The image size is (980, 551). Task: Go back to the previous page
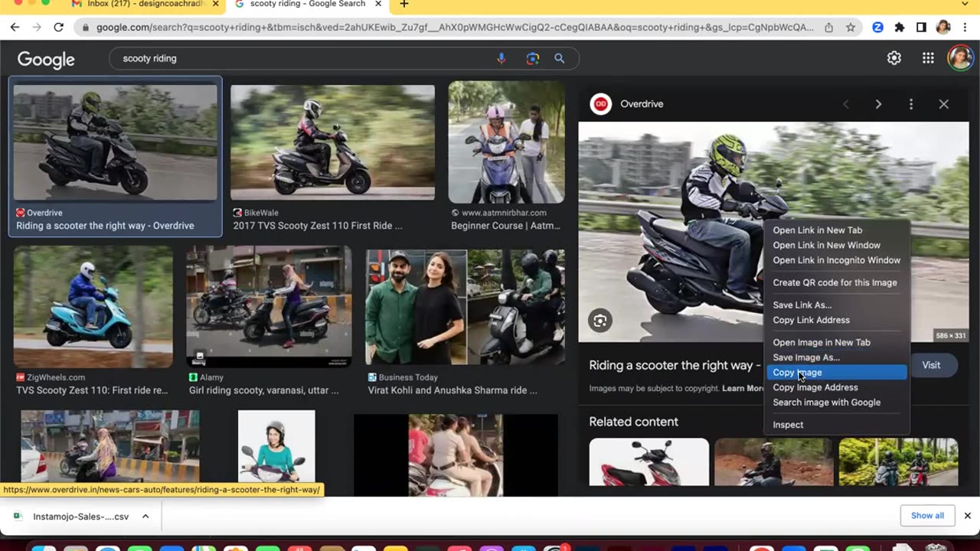[x=15, y=27]
